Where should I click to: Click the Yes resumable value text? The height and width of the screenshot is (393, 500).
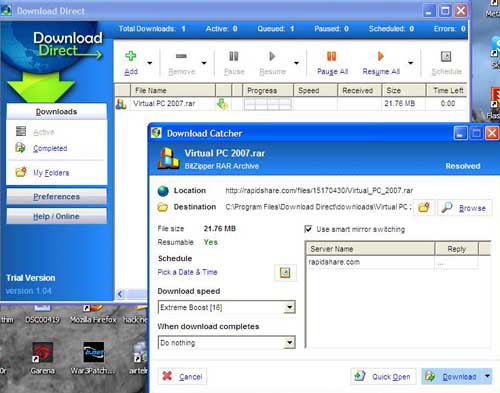(211, 242)
